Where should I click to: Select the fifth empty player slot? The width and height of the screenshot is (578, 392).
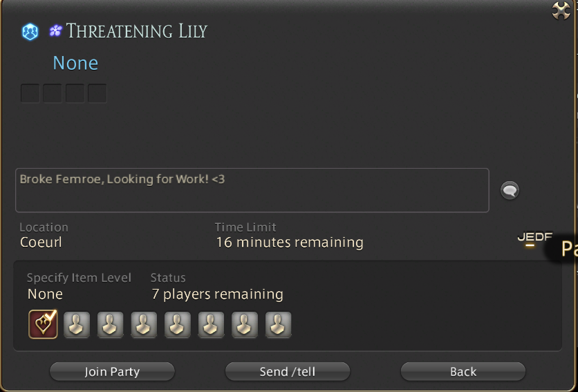[x=211, y=325]
